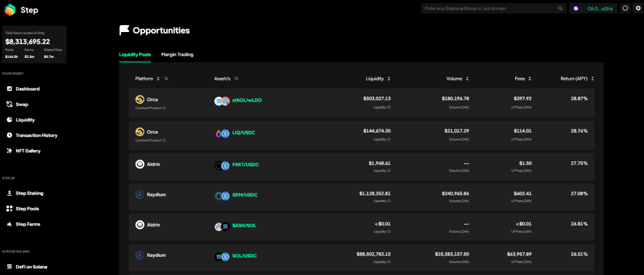Click the Constant Product info icon for stSOL/wLDO
Screen dimensions: 644x275
(x=164, y=108)
